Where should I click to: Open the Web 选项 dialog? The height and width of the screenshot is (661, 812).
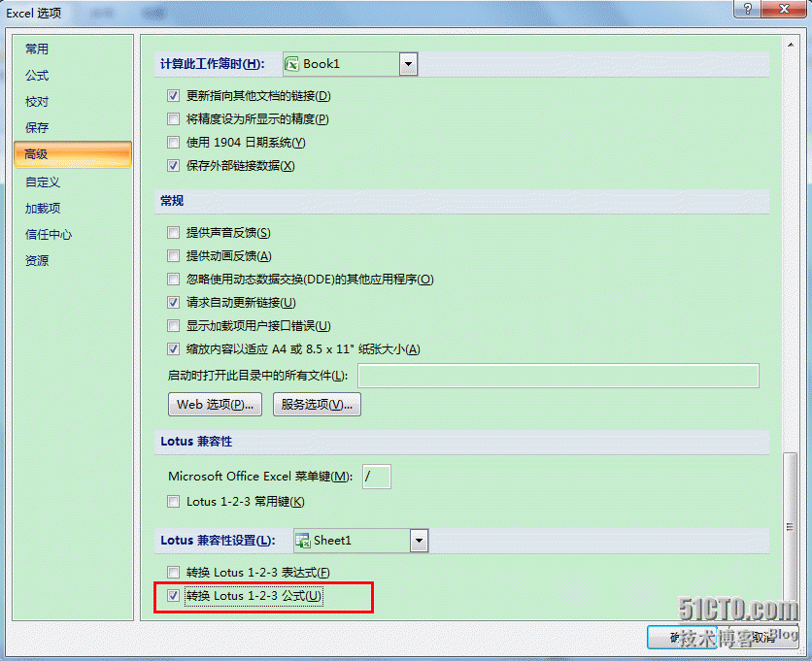coord(214,404)
